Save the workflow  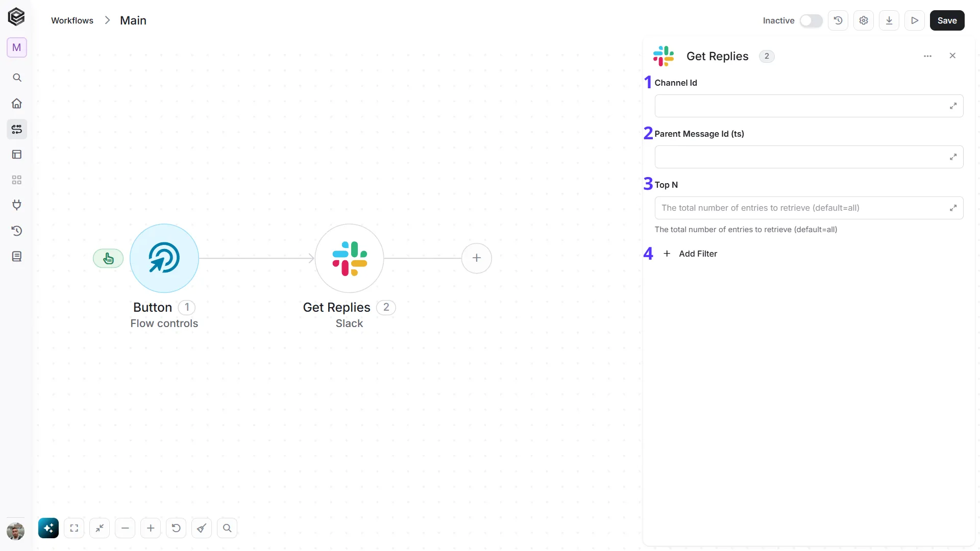pos(947,20)
